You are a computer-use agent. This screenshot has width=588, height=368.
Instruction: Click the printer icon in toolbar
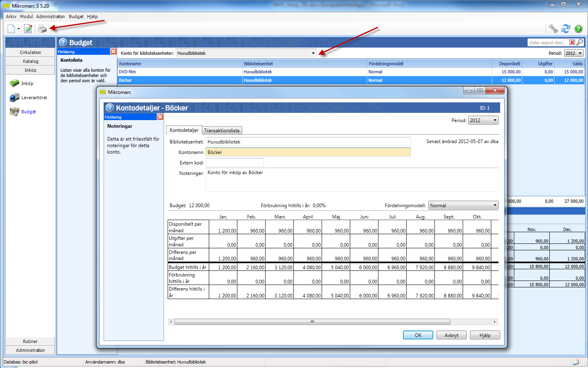coord(42,29)
